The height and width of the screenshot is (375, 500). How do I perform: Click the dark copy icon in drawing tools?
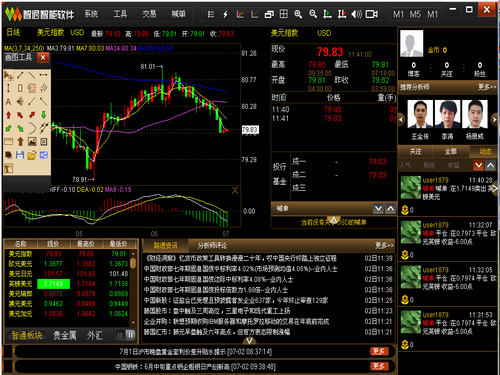[9, 155]
